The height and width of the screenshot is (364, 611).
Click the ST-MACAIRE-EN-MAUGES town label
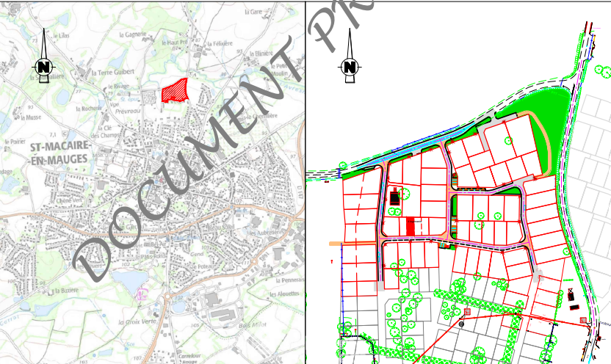(x=59, y=153)
